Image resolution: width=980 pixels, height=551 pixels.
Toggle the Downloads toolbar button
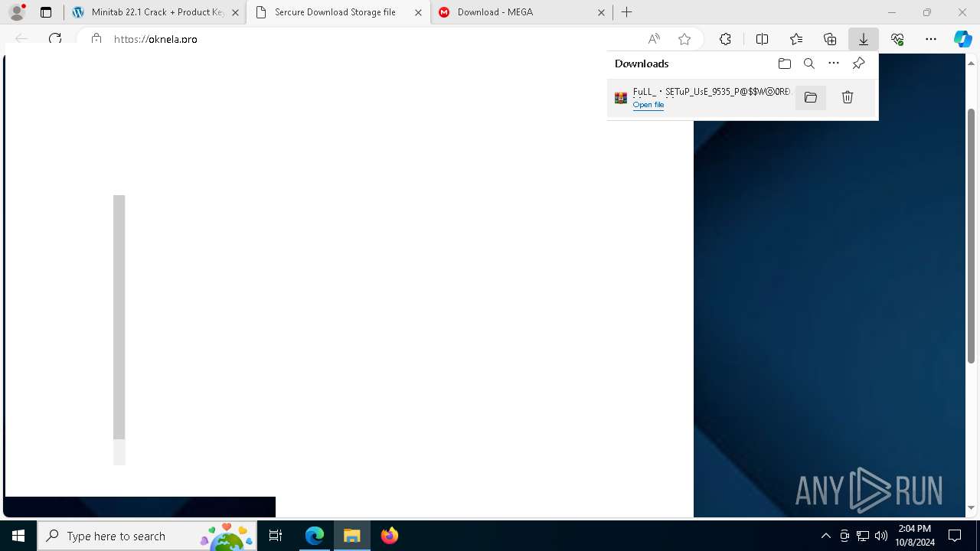tap(864, 39)
